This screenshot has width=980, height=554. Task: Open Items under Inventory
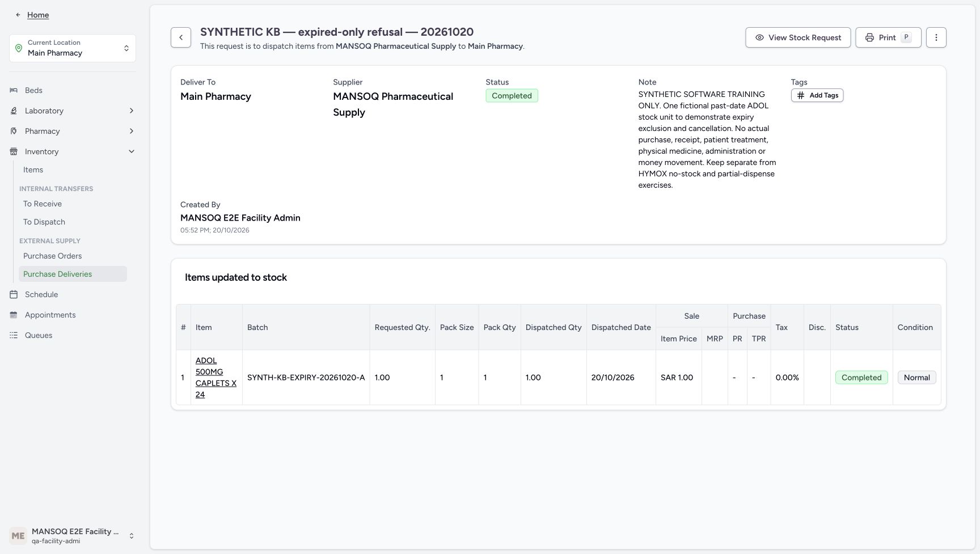(x=33, y=170)
